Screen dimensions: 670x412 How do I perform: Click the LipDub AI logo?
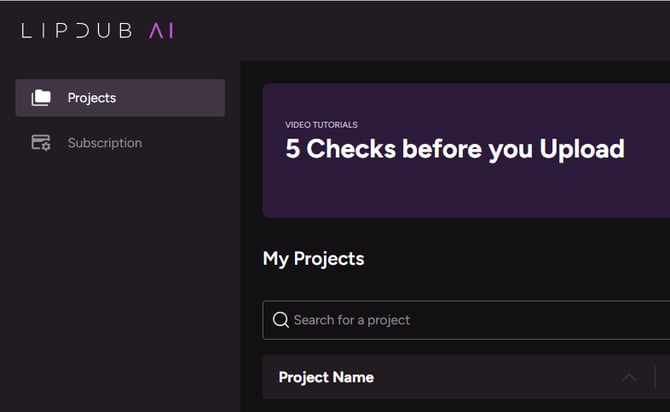click(x=97, y=30)
